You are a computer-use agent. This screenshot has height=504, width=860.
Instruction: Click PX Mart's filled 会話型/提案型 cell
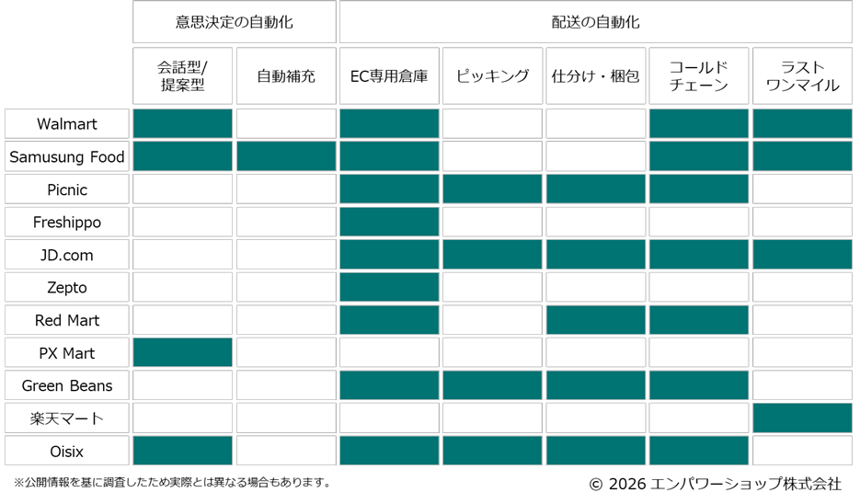click(183, 352)
